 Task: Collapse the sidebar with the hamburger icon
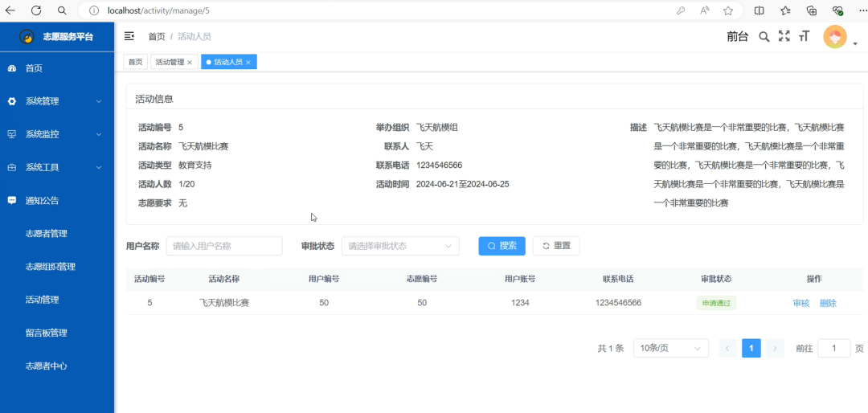coord(129,36)
